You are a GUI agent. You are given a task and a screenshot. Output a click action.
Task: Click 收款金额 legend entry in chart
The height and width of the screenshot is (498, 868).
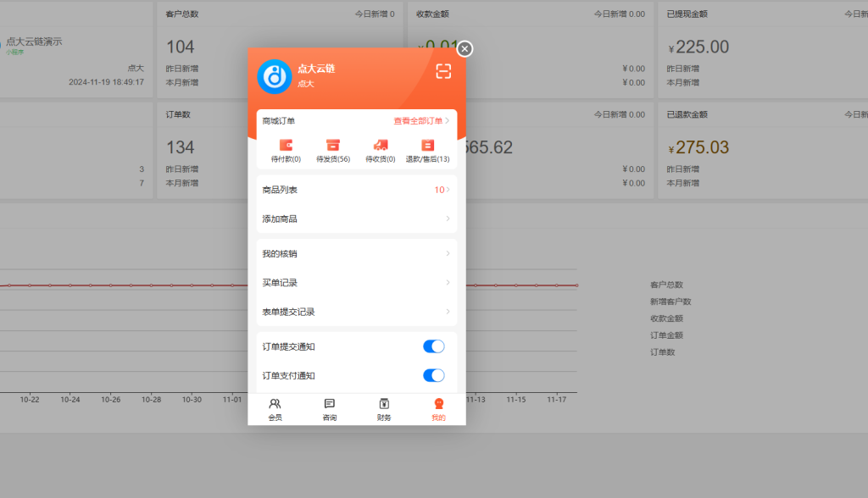click(666, 318)
